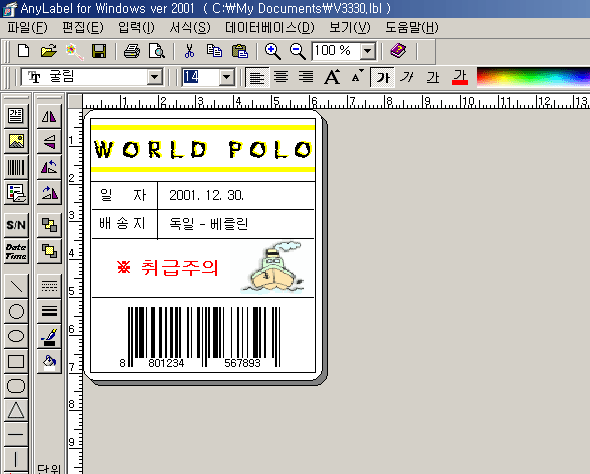Toggle left text alignment

point(257,77)
